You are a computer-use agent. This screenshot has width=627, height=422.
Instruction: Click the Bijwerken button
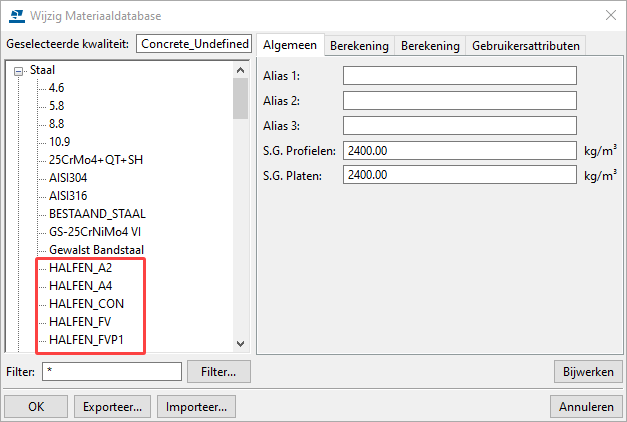(x=588, y=372)
